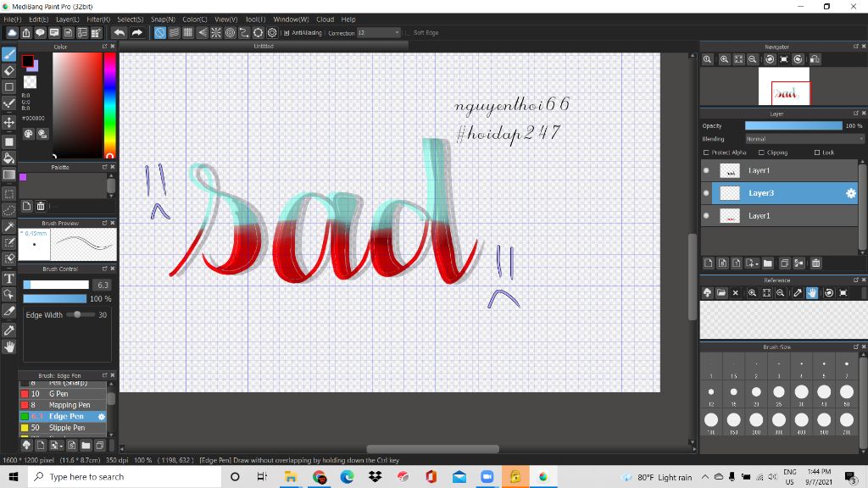Hide the Layer1 listed above Layer3
The image size is (868, 488).
click(706, 170)
